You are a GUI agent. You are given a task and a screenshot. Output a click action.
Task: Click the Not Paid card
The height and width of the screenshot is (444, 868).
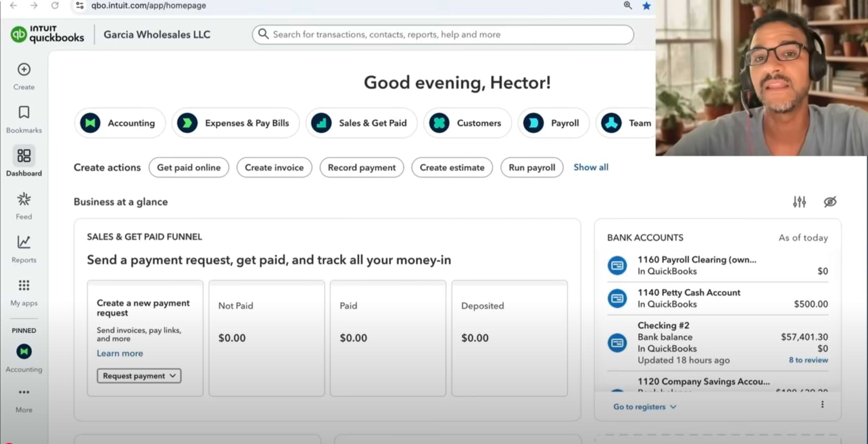[x=267, y=338]
